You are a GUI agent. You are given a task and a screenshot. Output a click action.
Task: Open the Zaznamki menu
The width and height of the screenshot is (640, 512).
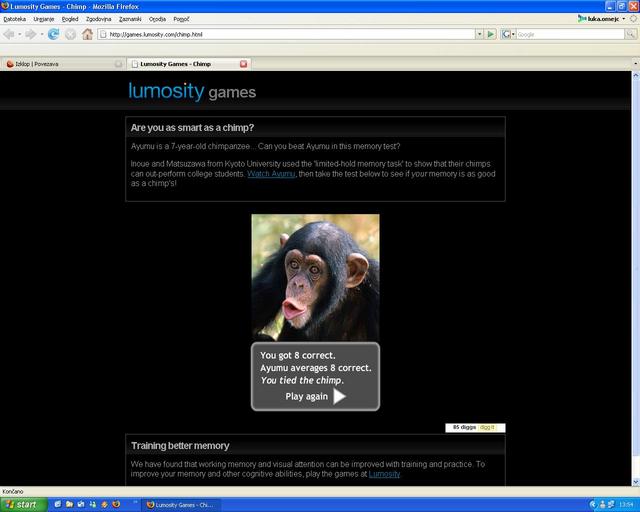(x=130, y=19)
